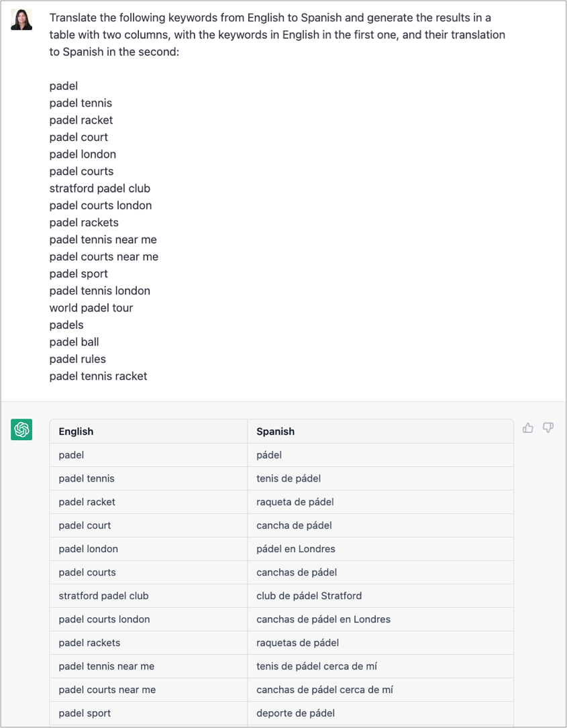Click the Spanish column header
This screenshot has width=567, height=728.
pos(275,431)
